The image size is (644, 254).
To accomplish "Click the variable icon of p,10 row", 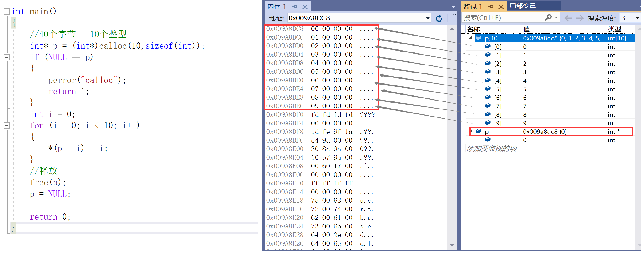I will coord(478,38).
